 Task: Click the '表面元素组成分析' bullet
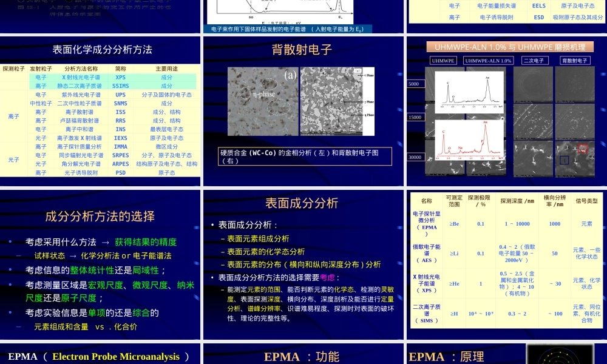258,239
